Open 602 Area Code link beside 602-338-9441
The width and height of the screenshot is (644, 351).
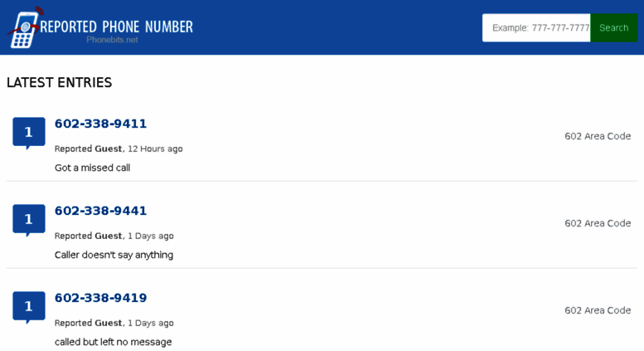click(x=598, y=223)
